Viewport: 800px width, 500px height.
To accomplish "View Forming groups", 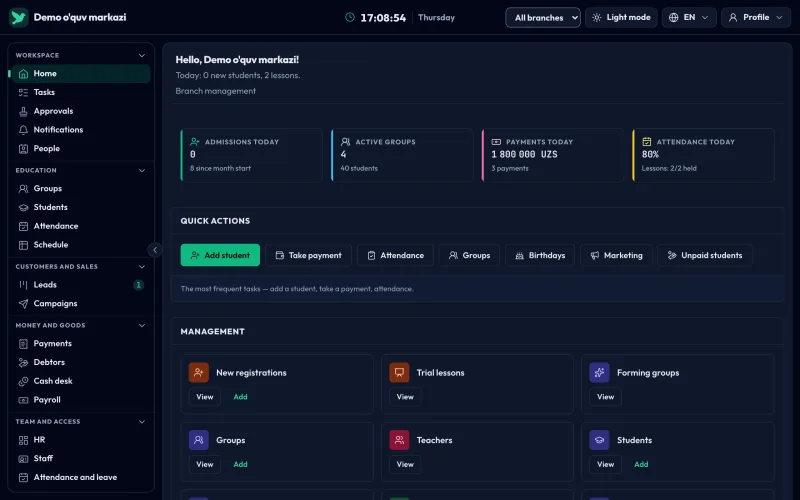I will coord(606,397).
